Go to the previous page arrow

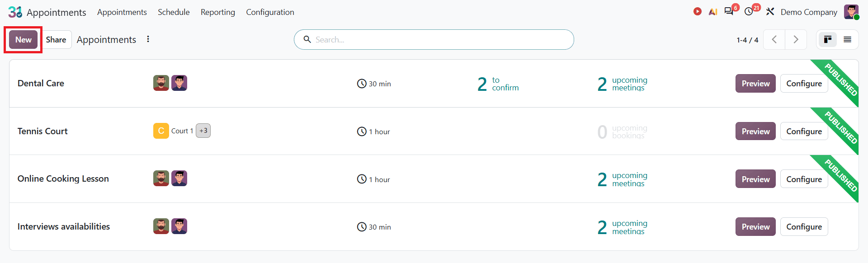[x=774, y=40]
